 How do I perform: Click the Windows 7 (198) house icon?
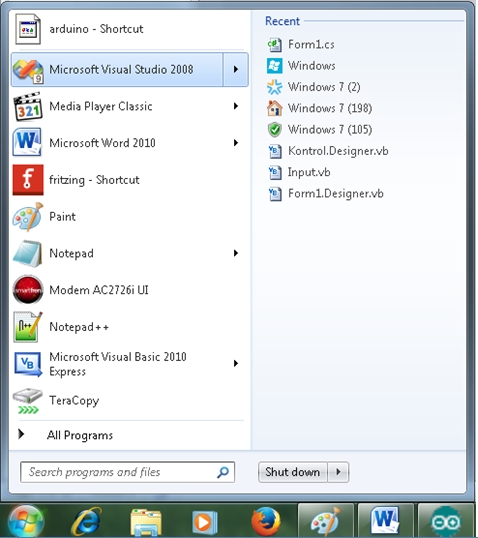pyautogui.click(x=275, y=108)
